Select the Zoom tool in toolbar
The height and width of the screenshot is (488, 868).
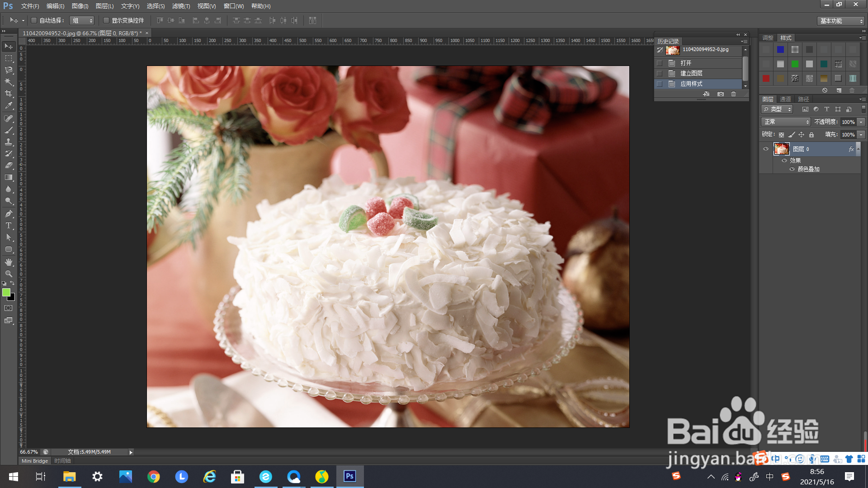pyautogui.click(x=9, y=274)
